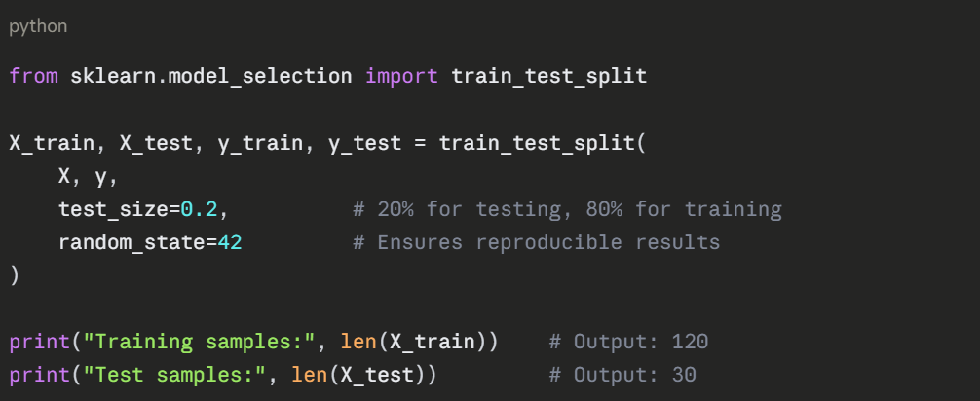Click the 'python' language label

[x=38, y=26]
